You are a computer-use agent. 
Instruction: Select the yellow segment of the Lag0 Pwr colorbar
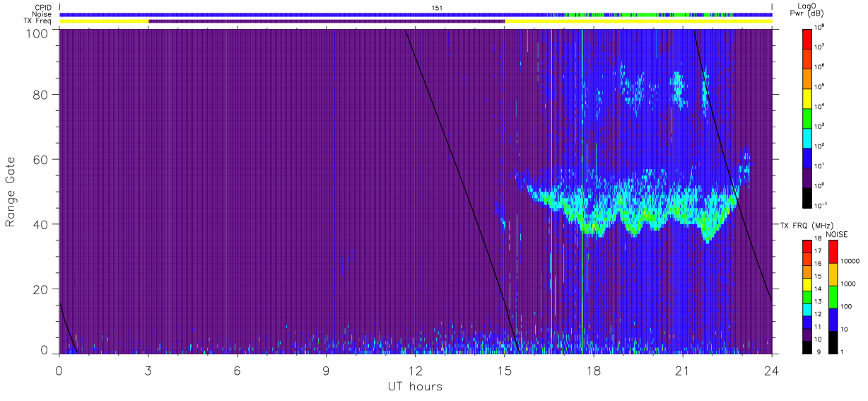(x=807, y=97)
